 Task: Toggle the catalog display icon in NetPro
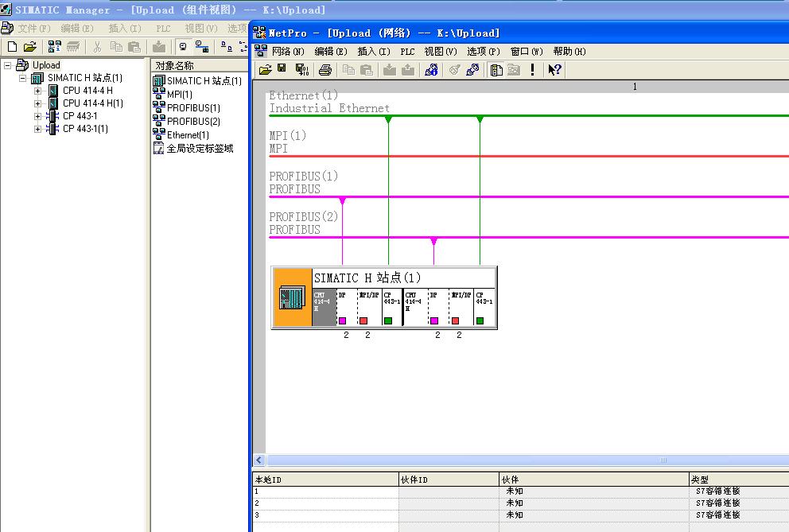[x=496, y=70]
